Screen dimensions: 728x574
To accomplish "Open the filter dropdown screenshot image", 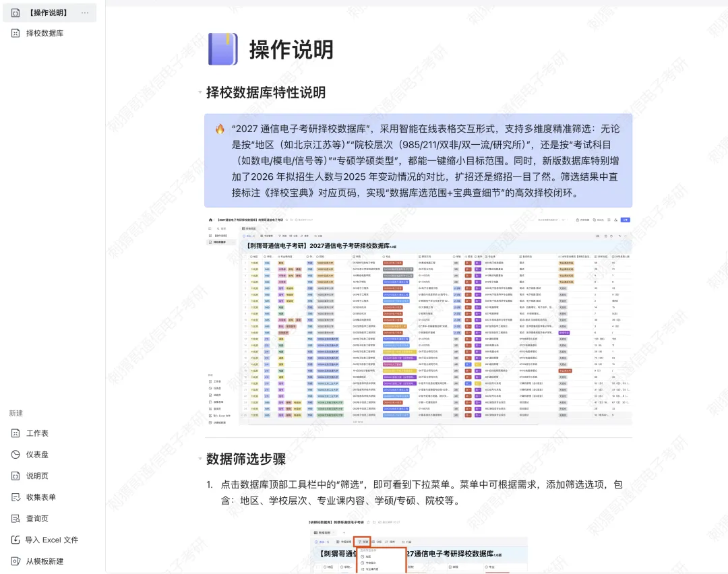I will (x=418, y=546).
